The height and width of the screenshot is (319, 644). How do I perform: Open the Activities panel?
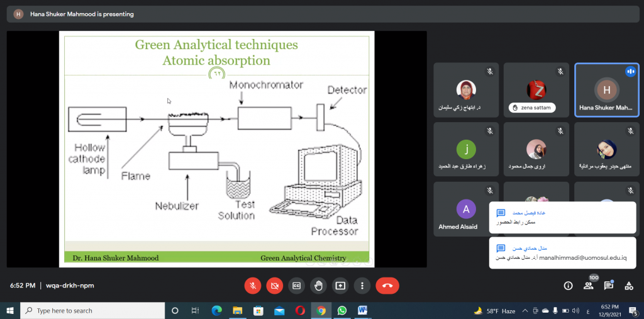coord(628,286)
